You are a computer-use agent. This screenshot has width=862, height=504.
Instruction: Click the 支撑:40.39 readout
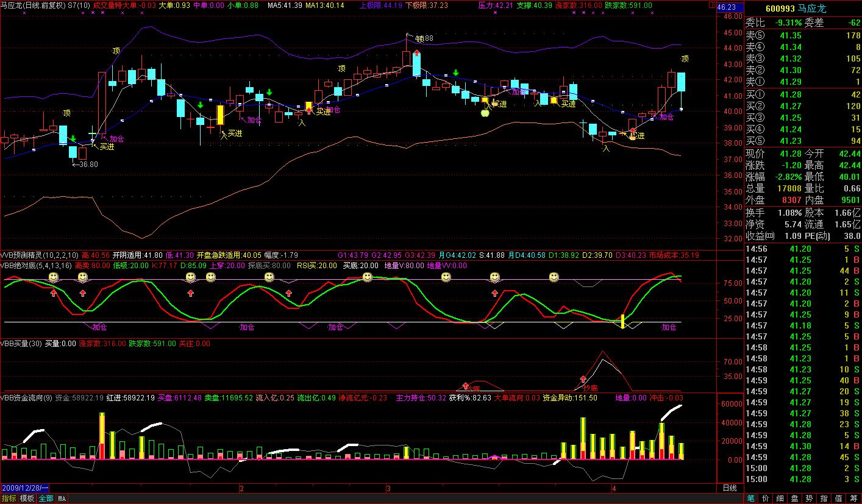coord(535,5)
